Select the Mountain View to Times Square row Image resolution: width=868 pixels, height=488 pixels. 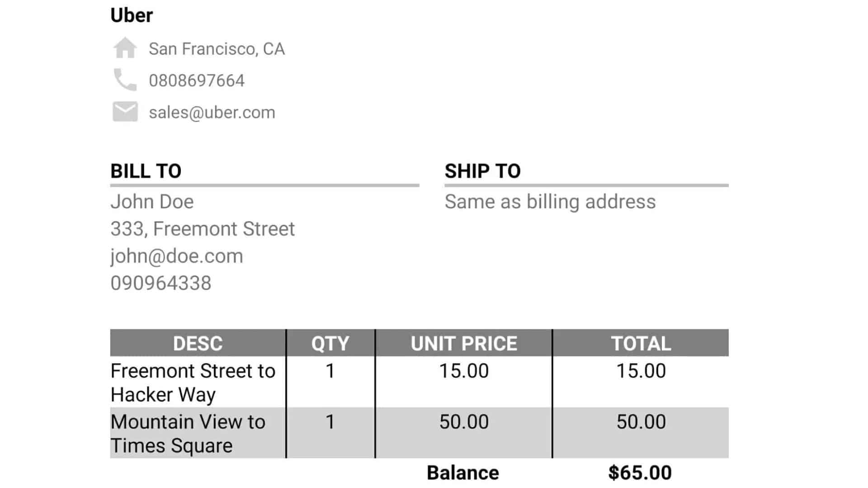pyautogui.click(x=420, y=433)
